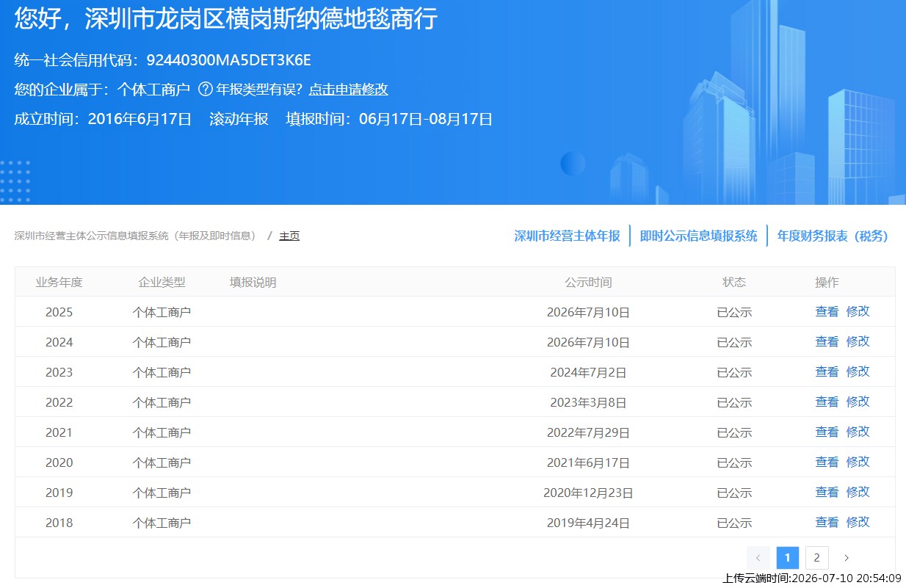
Task: Select pagination page 2
Action: 817,558
